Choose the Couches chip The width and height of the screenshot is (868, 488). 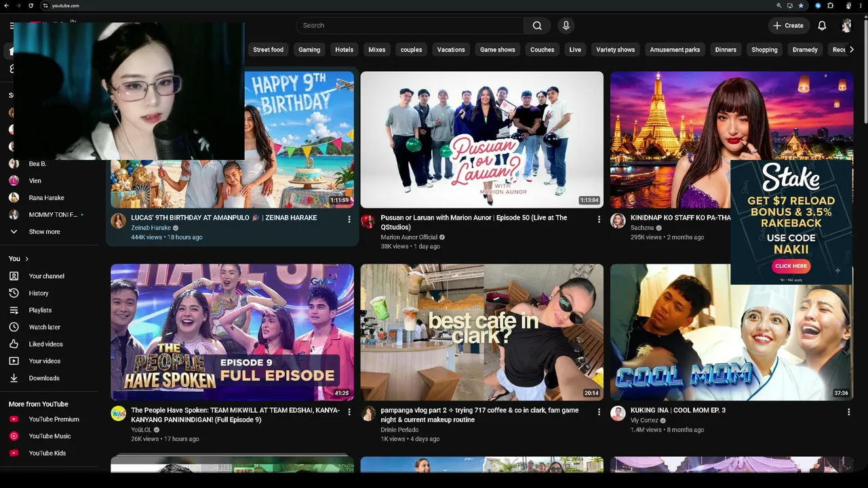coord(542,49)
